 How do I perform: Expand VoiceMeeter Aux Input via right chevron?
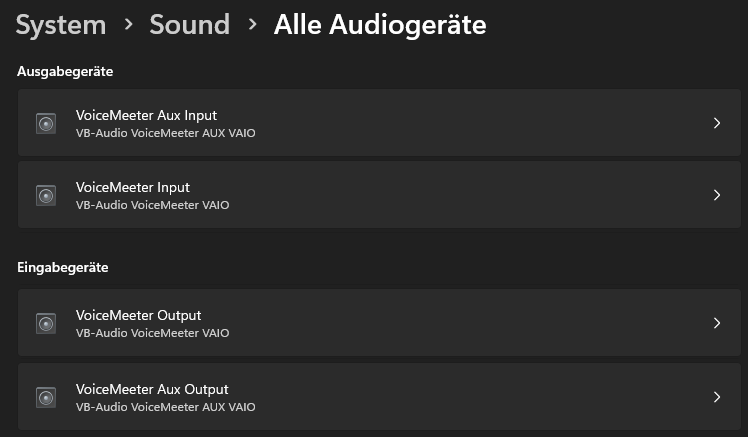(717, 123)
